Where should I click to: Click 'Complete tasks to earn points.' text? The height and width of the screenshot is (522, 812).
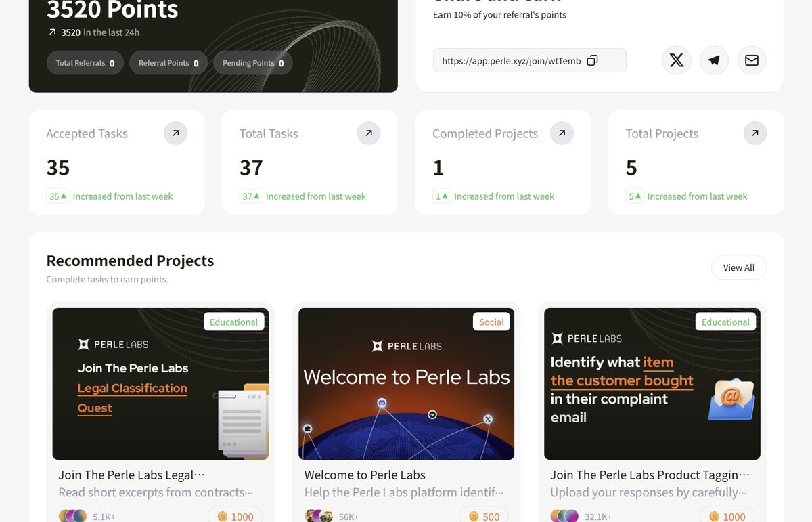[107, 279]
